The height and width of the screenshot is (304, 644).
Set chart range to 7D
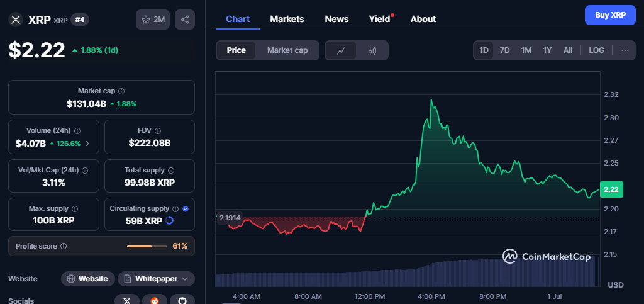pos(504,50)
